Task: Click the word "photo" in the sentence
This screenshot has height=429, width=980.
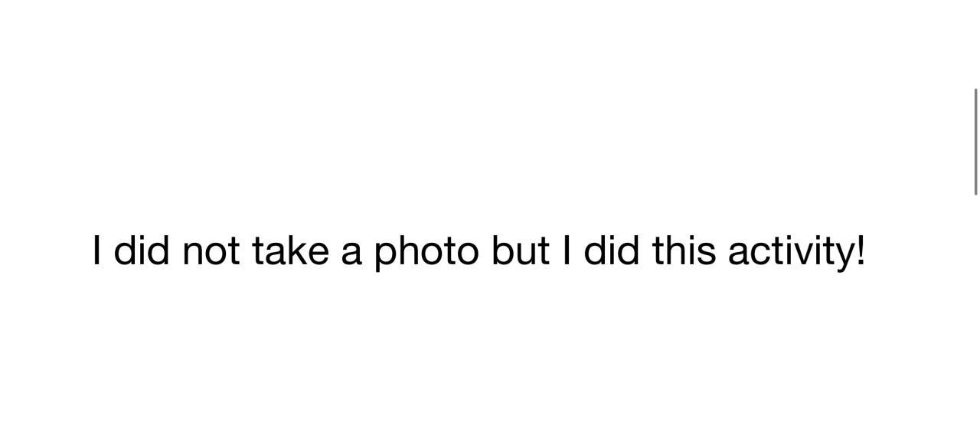Action: [426, 252]
